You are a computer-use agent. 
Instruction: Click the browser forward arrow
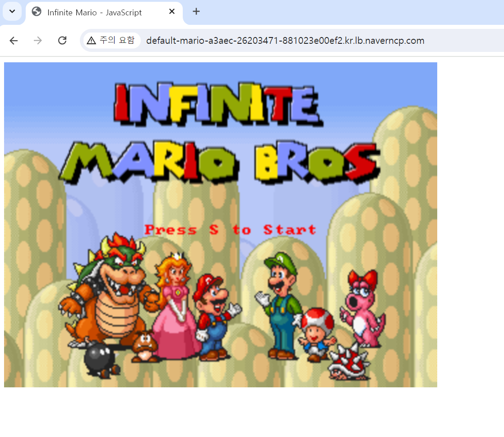(x=38, y=41)
